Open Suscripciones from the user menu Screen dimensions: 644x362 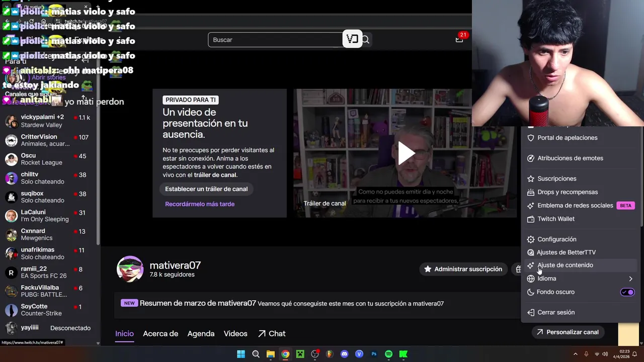click(581, 178)
